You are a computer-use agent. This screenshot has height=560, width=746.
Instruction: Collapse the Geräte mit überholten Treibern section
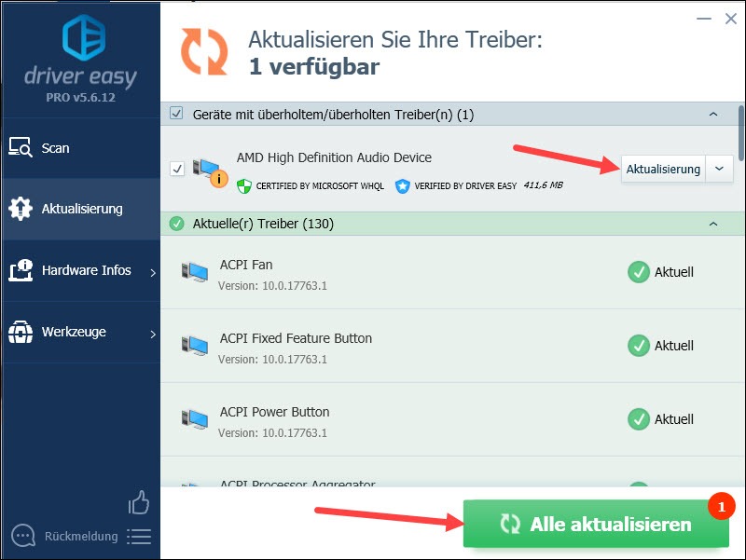(713, 114)
